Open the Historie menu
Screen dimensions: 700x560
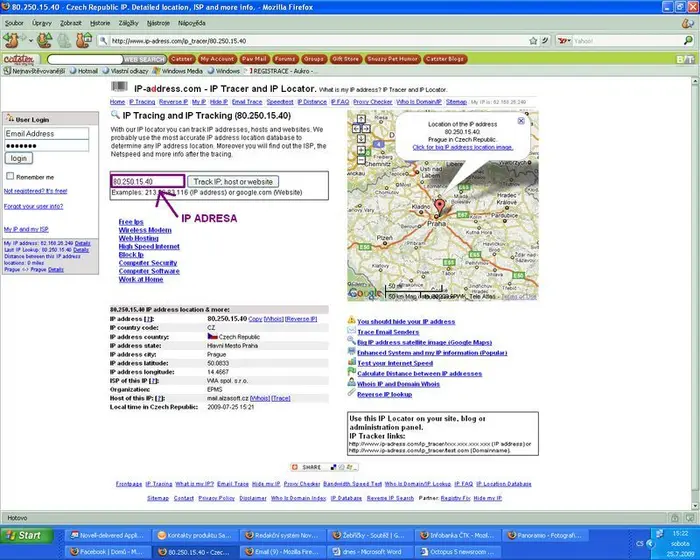(100, 23)
